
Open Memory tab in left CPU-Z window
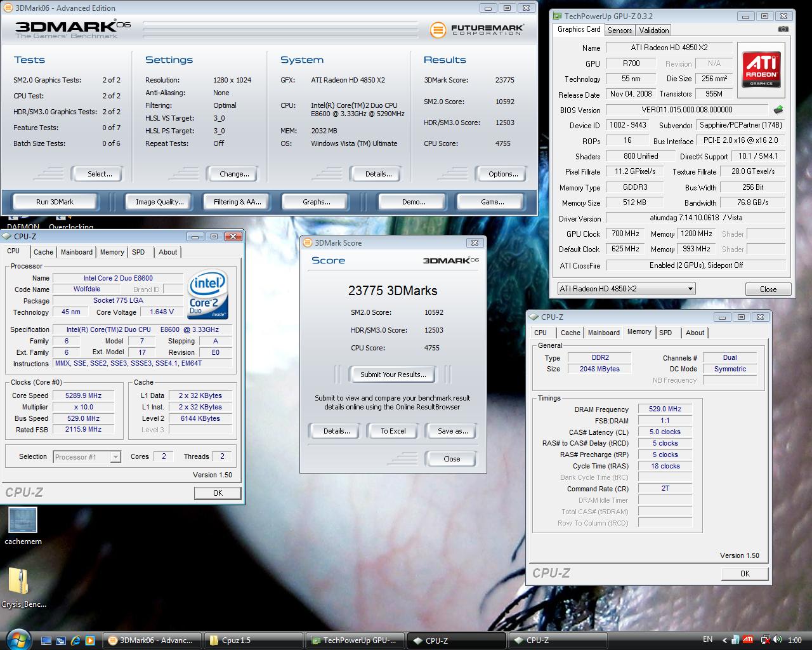[x=112, y=252]
